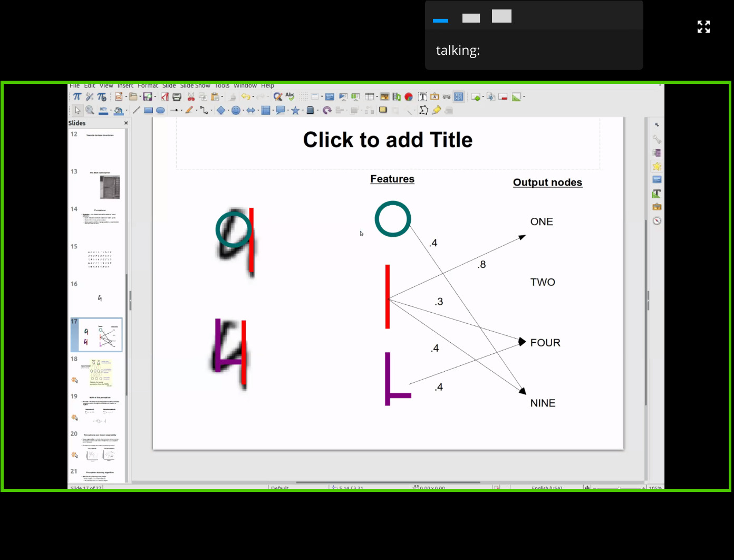Click the 'Output nodes' heading text
Screen dimensions: 734x560
click(x=547, y=182)
